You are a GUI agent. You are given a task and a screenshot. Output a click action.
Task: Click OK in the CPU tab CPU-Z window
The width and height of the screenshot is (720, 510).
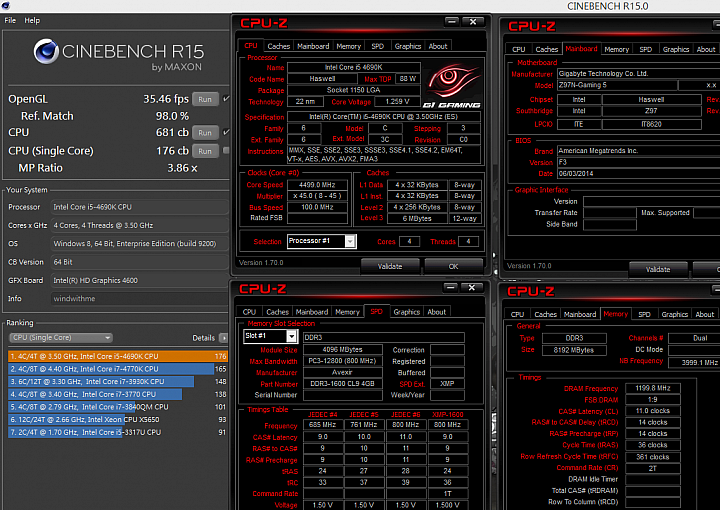453,266
